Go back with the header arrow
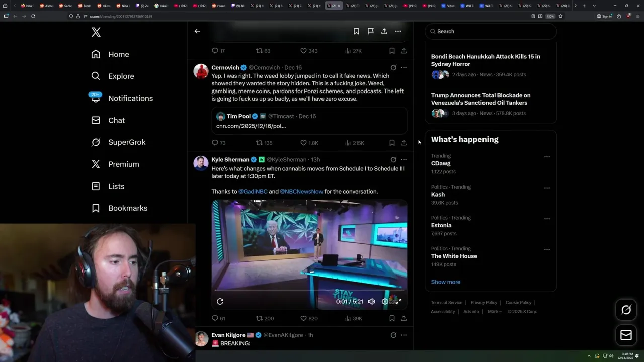The image size is (644, 362). click(197, 31)
